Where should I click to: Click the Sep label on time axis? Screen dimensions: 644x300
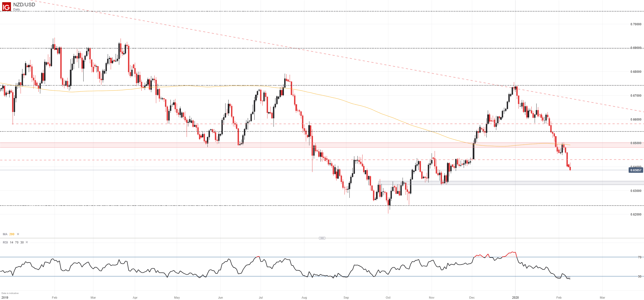346,298
